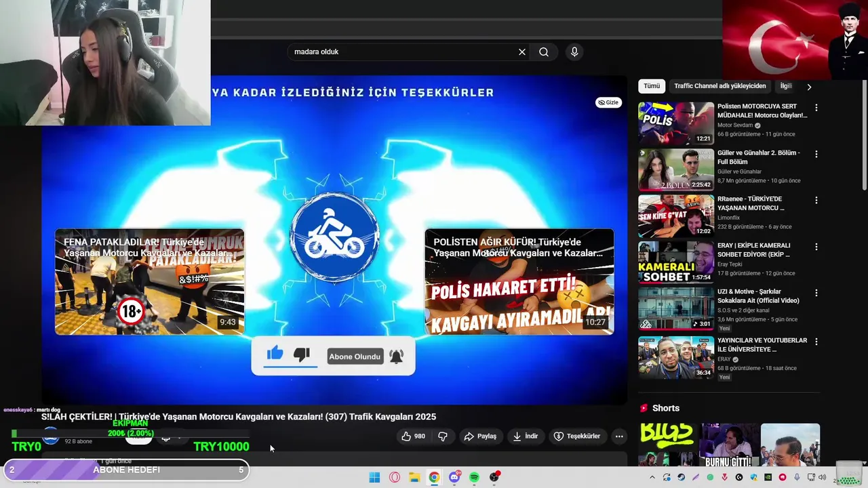Like the video with 980 likes
This screenshot has width=868, height=488.
click(x=413, y=436)
